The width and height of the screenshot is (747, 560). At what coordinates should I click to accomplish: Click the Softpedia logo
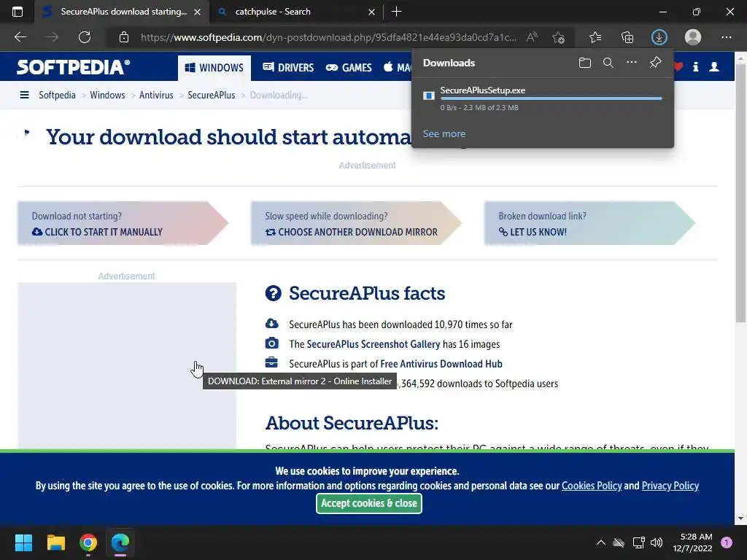point(74,67)
